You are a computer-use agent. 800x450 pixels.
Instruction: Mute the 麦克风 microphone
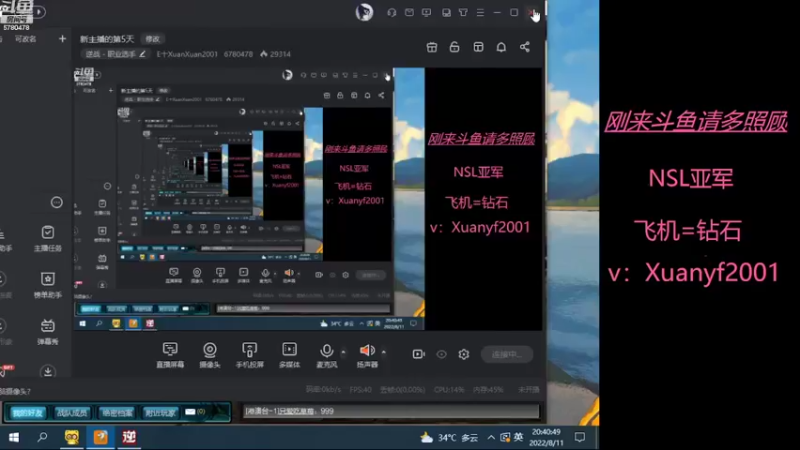327,355
